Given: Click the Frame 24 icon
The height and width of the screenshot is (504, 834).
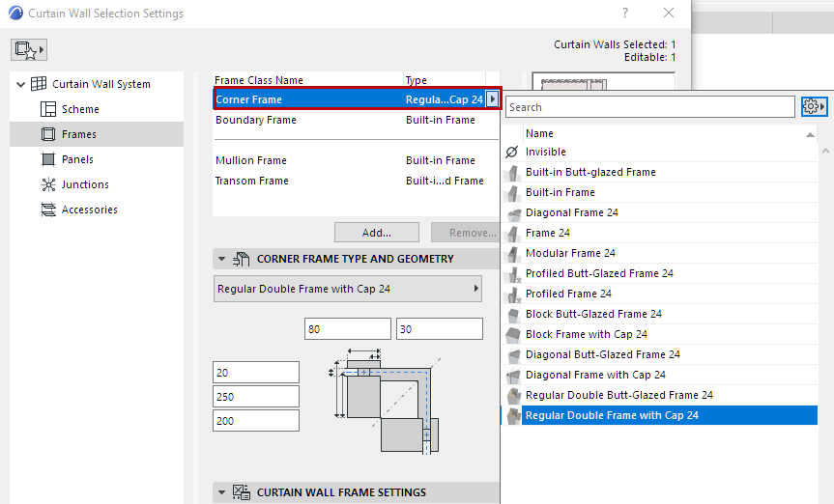Looking at the screenshot, I should click(513, 233).
